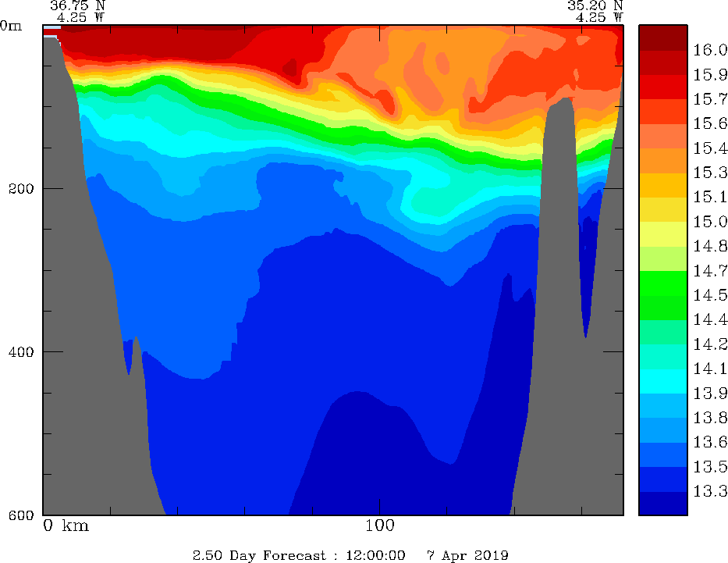Click the 36.75 N latitude label

[77, 5]
